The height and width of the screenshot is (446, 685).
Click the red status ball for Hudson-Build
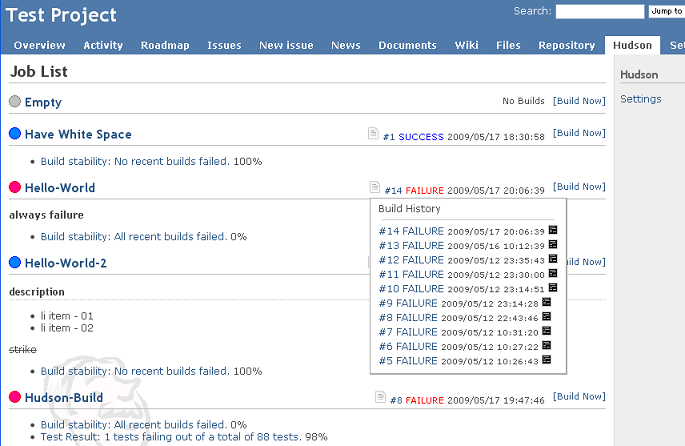(15, 397)
